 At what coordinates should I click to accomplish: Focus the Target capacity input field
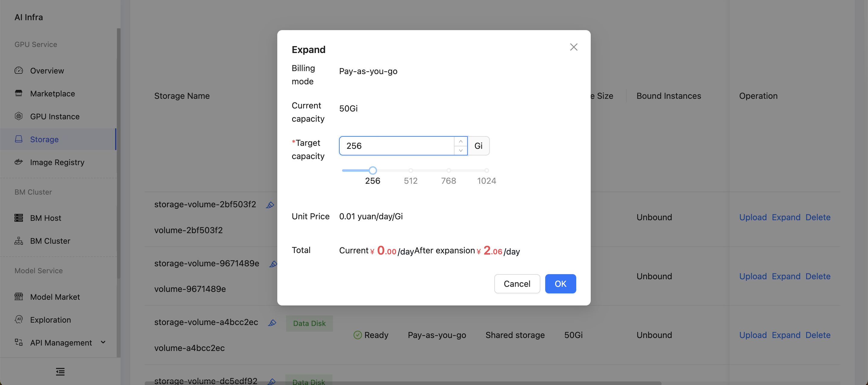pos(397,146)
